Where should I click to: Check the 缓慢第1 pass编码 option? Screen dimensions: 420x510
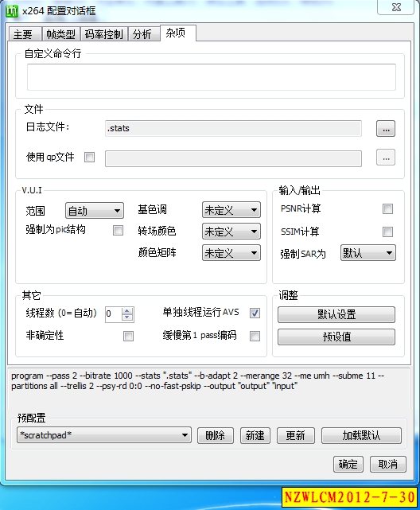[x=255, y=336]
